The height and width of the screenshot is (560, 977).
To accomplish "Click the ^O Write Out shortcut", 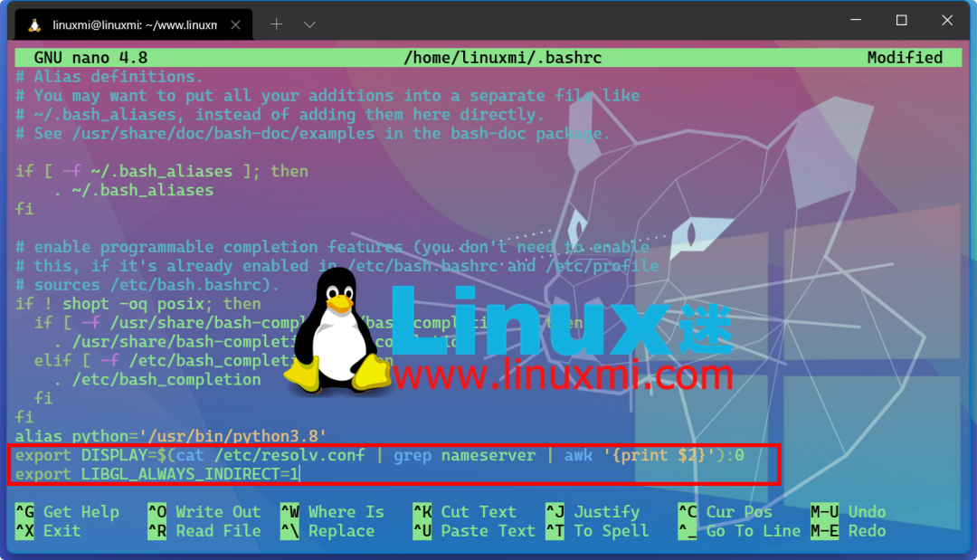I will point(204,512).
